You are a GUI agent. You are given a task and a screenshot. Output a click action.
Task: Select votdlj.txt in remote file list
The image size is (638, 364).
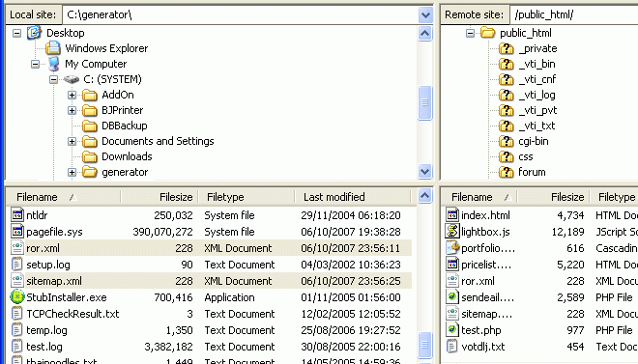(483, 347)
